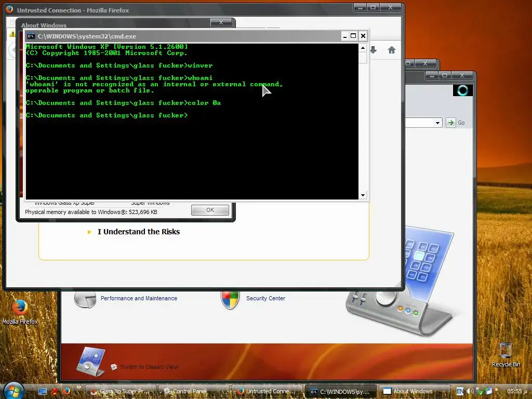Switch to C:\WINDOWS\sy... taskbar button

(341, 391)
